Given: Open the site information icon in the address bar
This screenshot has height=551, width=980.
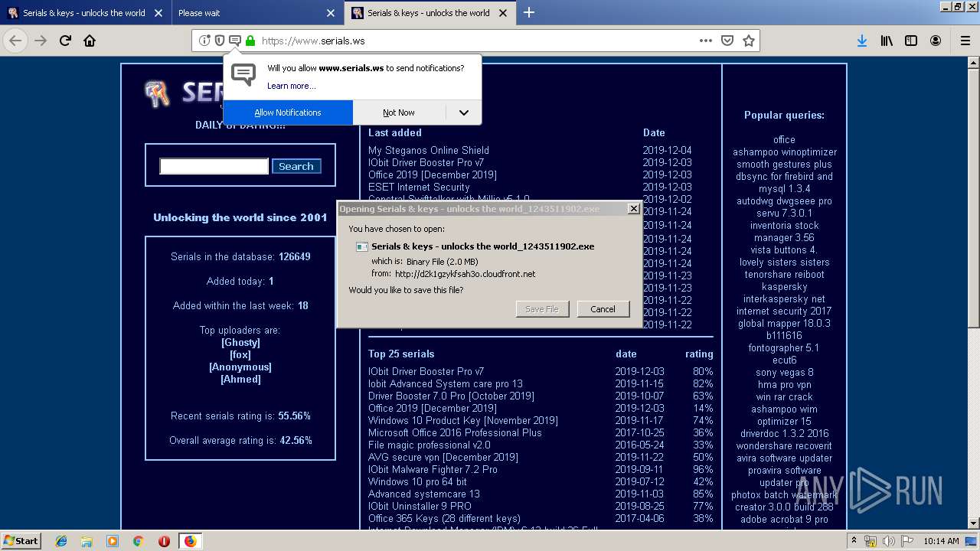Looking at the screenshot, I should coord(204,41).
